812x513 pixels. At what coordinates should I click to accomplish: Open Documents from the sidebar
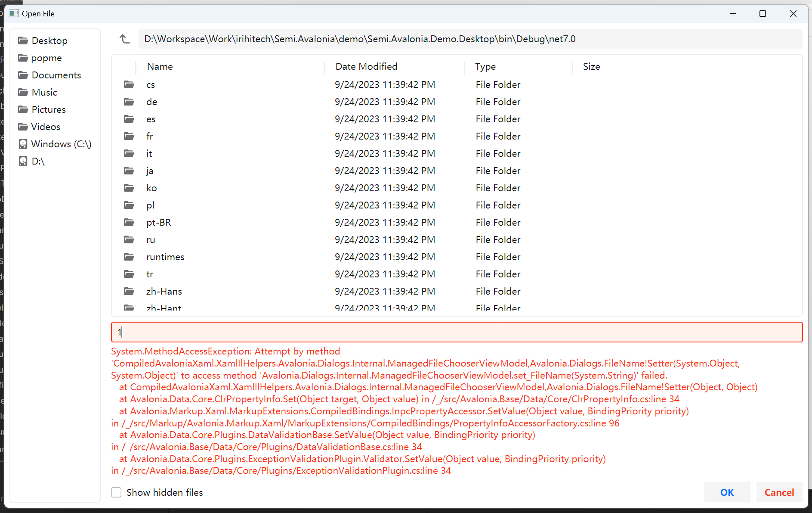(x=56, y=75)
